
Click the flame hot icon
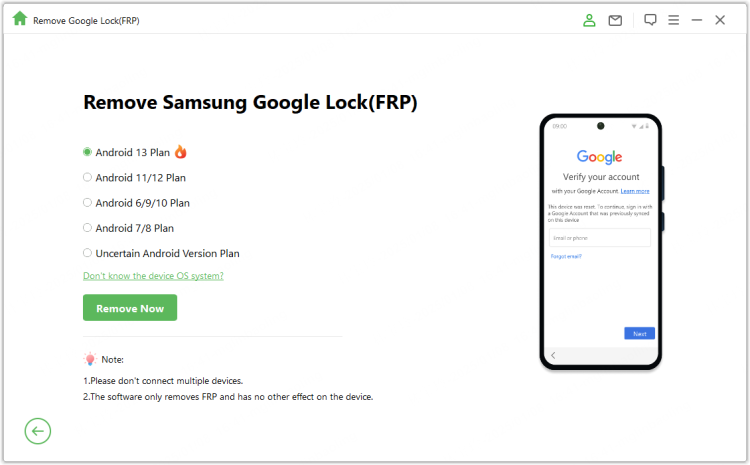[x=180, y=152]
